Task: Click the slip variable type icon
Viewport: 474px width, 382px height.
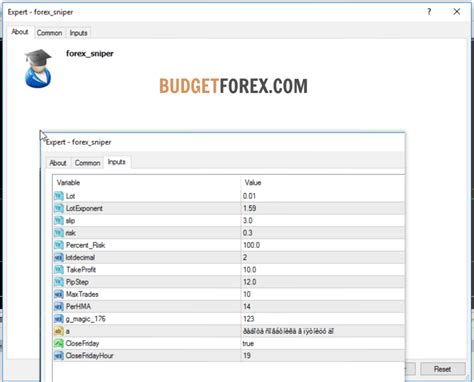Action: (x=59, y=221)
